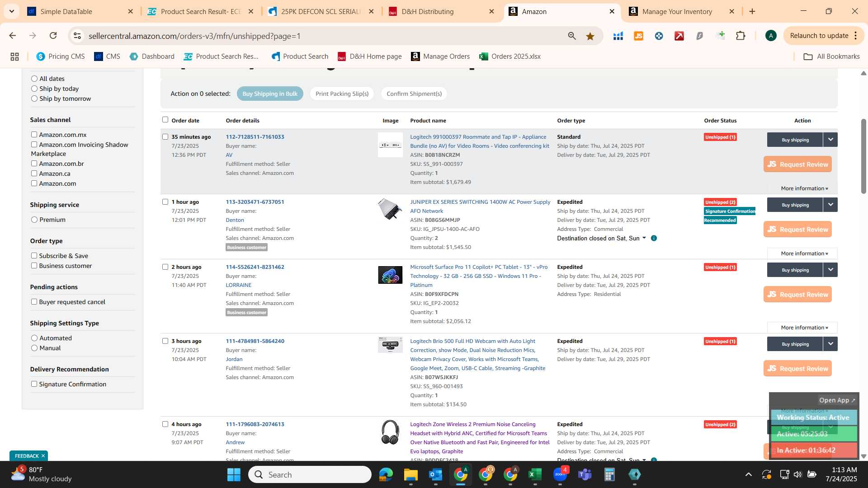
Task: Click the bookmark star icon
Action: tap(590, 36)
